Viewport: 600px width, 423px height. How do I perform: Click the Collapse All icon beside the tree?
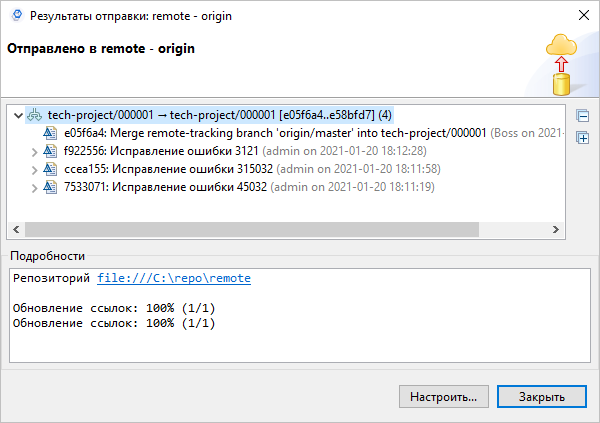pos(583,116)
